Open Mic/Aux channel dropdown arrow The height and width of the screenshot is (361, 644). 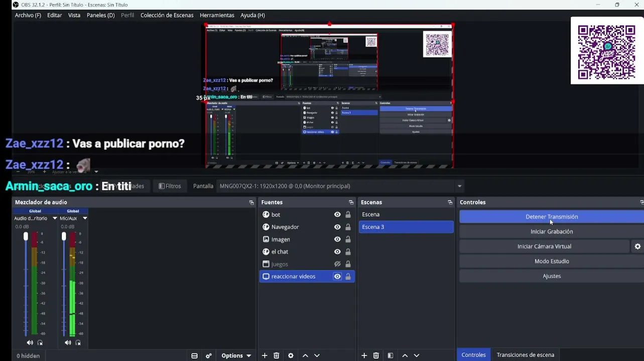coord(85,219)
